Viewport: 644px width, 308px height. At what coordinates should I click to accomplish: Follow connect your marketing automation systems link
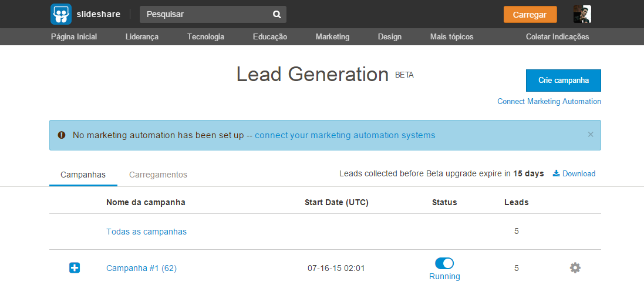(x=345, y=135)
